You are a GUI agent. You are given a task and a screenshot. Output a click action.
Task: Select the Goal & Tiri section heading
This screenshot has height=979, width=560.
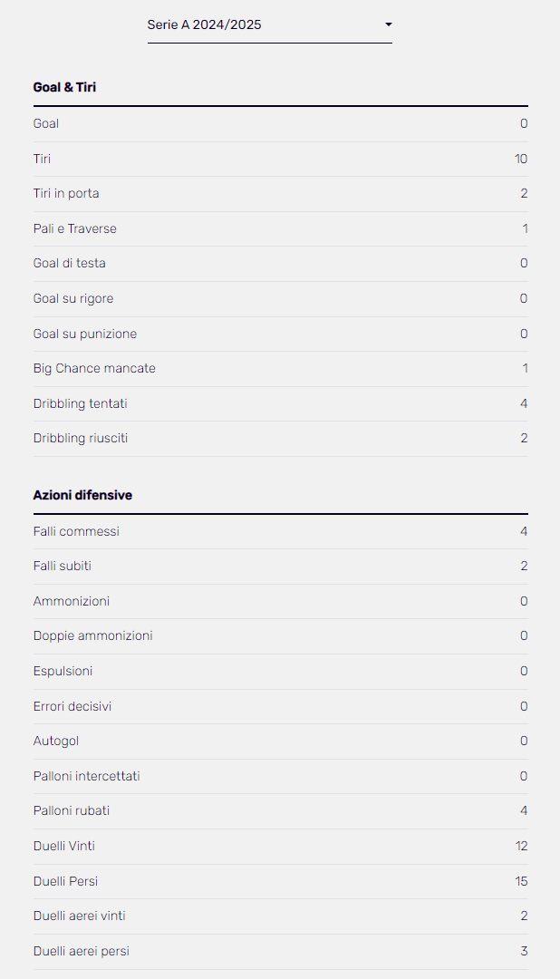click(64, 88)
